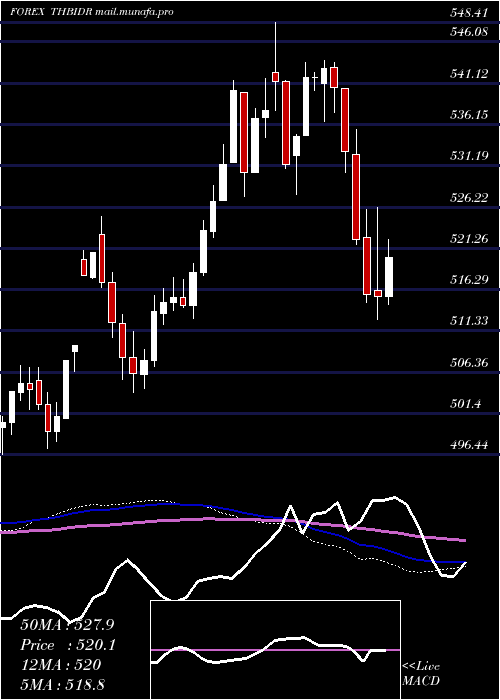Image resolution: width=500 pixels, height=700 pixels.
Task: Click the Price : 520.1 readout
Action: tap(68, 645)
